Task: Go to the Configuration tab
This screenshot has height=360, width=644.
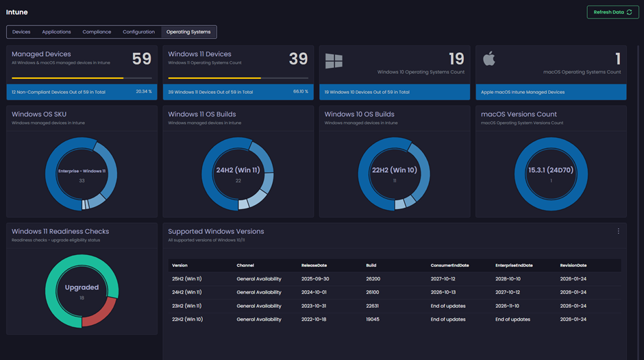Action: click(x=138, y=32)
